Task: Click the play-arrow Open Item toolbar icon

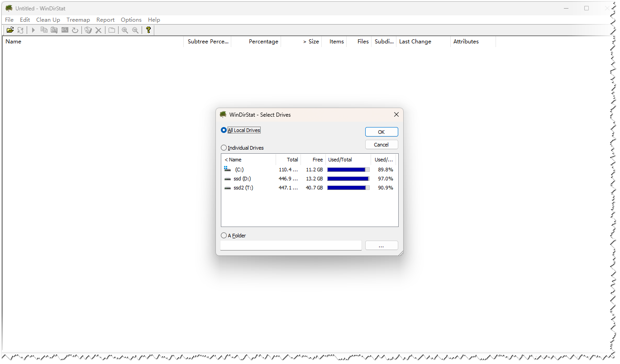Action: pyautogui.click(x=33, y=30)
